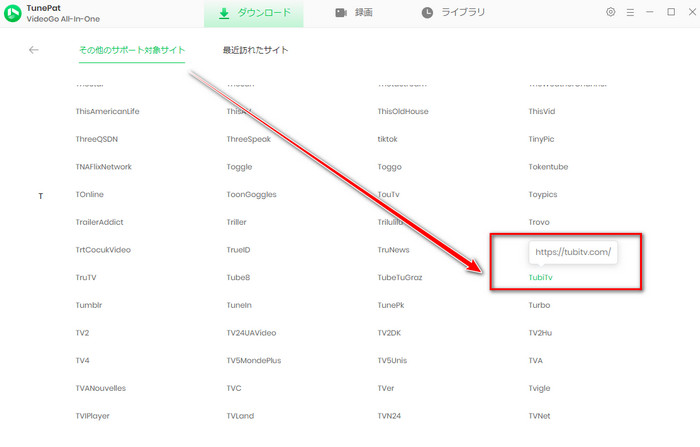Click the back arrow icon
Image resolution: width=700 pixels, height=447 pixels.
tap(34, 50)
